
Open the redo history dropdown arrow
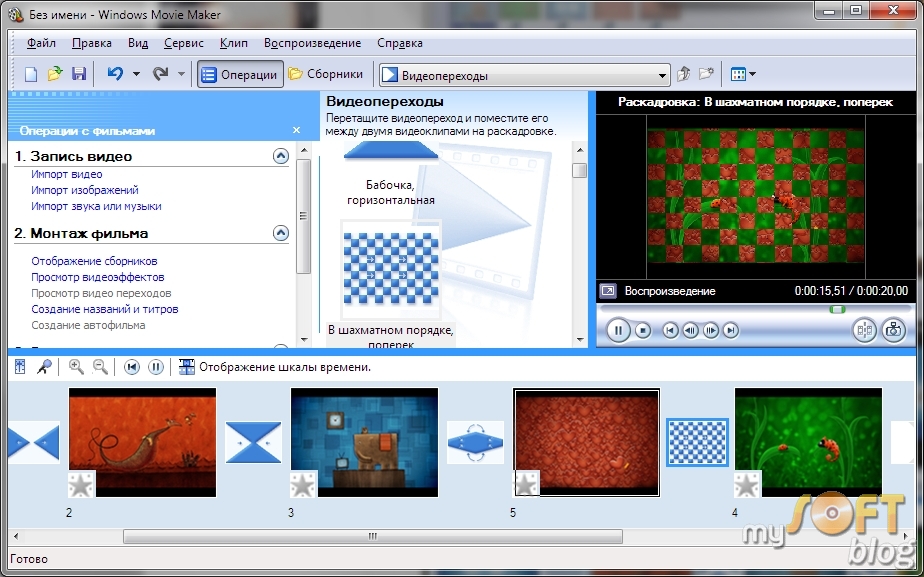pyautogui.click(x=182, y=75)
